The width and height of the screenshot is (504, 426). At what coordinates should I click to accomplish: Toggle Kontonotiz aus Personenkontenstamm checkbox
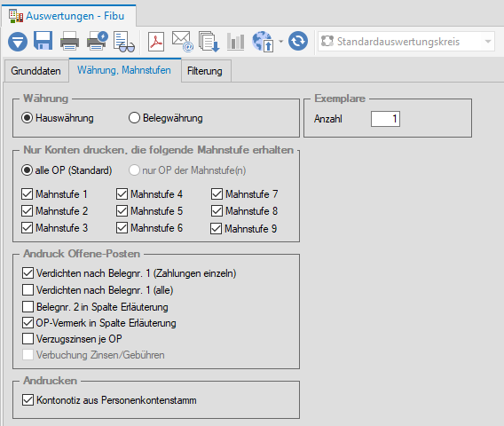point(28,400)
